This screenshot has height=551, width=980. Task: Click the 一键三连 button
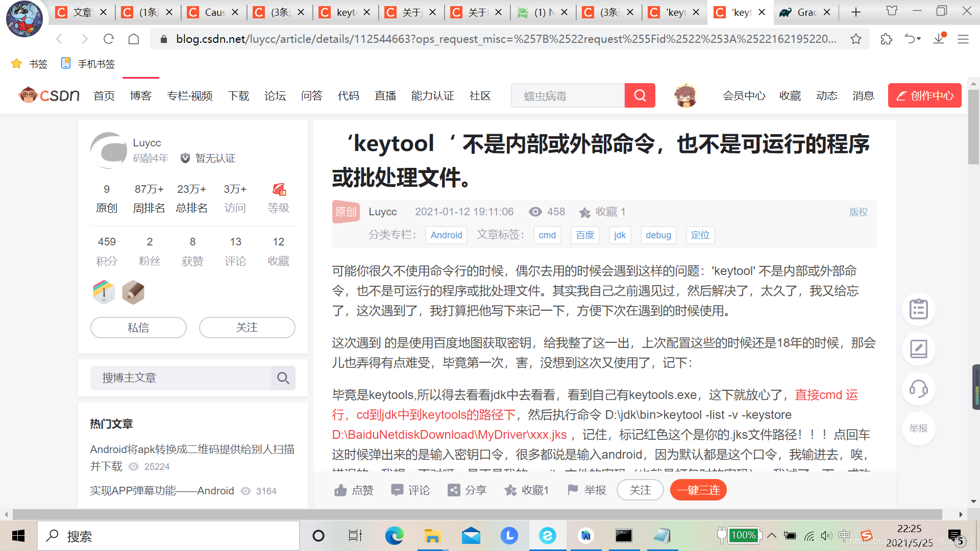[698, 490]
